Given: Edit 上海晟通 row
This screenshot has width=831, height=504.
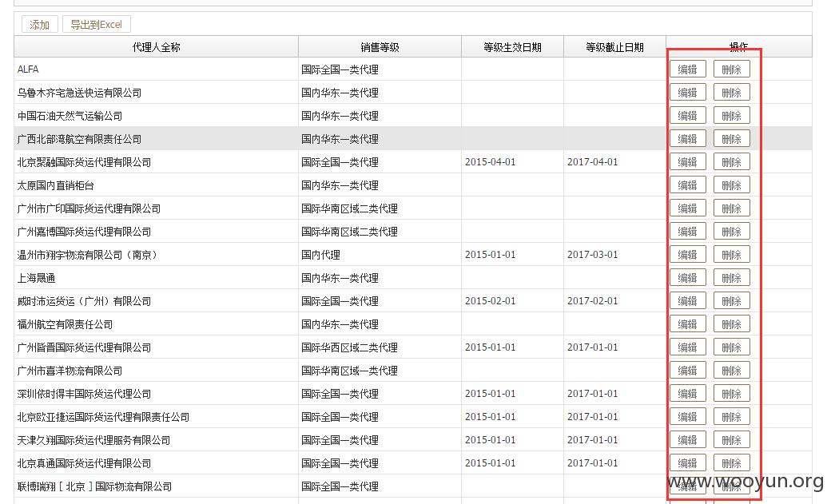Looking at the screenshot, I should coord(687,278).
